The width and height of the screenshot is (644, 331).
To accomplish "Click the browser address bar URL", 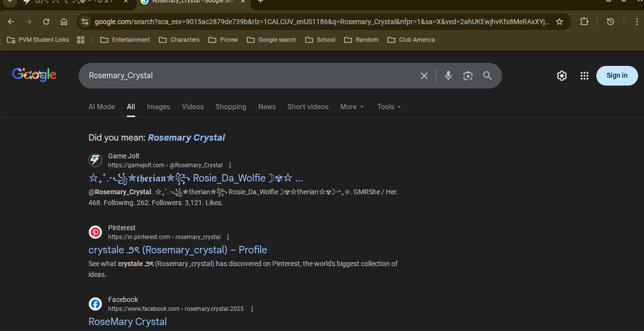I will coord(321,21).
